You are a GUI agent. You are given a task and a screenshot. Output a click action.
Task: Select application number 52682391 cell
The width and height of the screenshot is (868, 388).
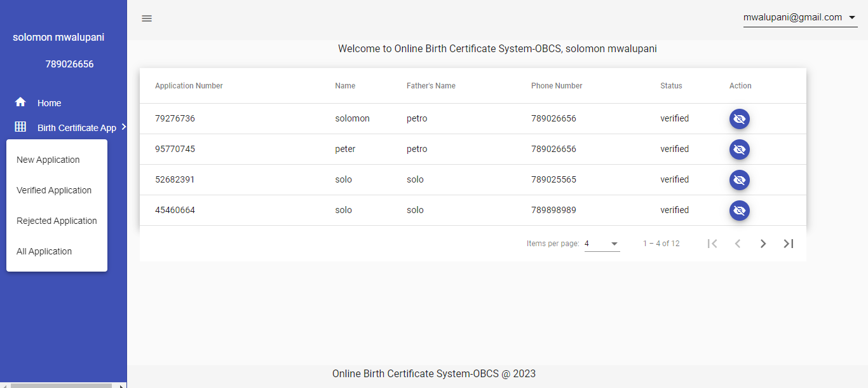pos(175,179)
